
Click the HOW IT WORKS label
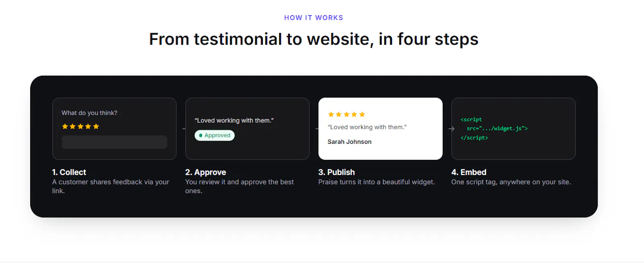point(314,18)
